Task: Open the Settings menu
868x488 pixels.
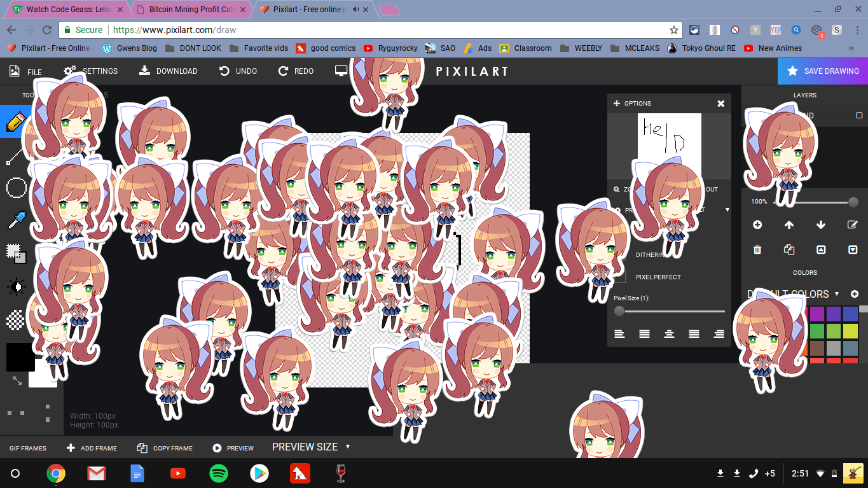Action: point(90,71)
